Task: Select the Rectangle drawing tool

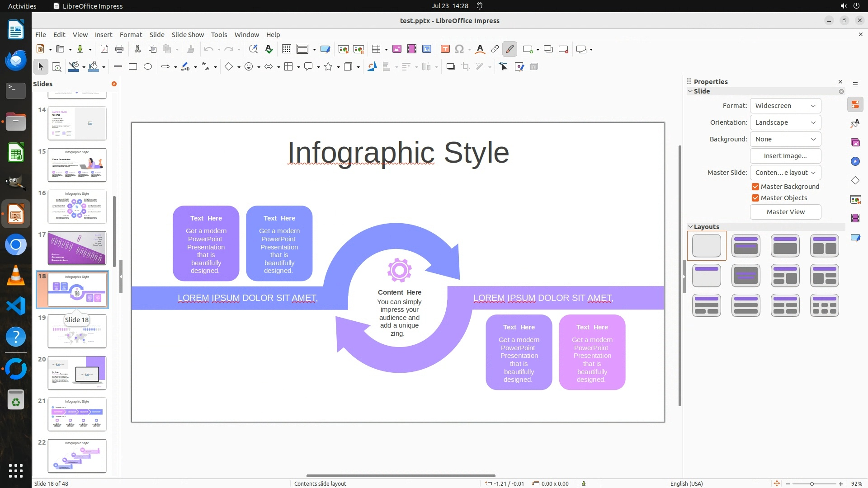Action: [x=133, y=67]
